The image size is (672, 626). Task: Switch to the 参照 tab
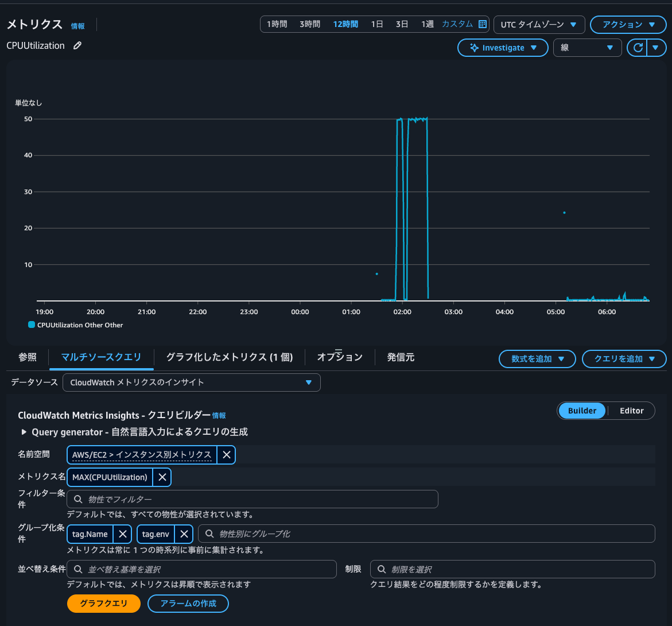click(28, 357)
